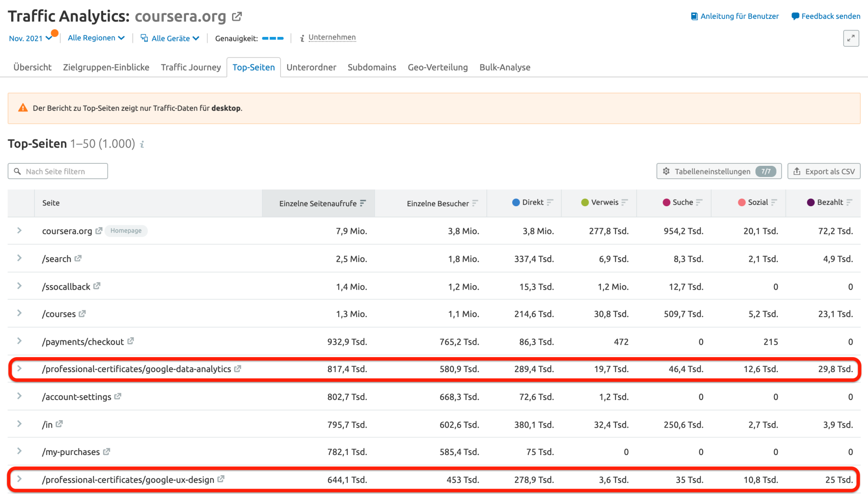
Task: Expand the /my-purchases row
Action: (19, 451)
